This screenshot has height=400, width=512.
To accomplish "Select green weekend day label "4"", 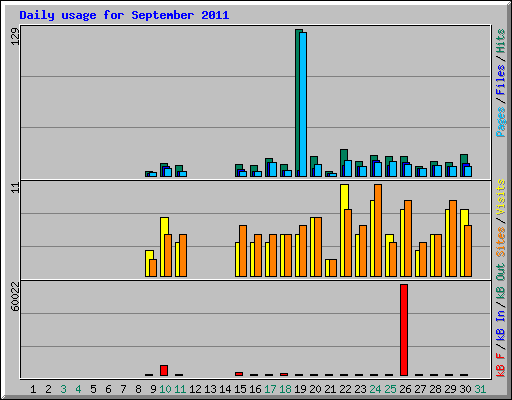I will (x=78, y=389).
